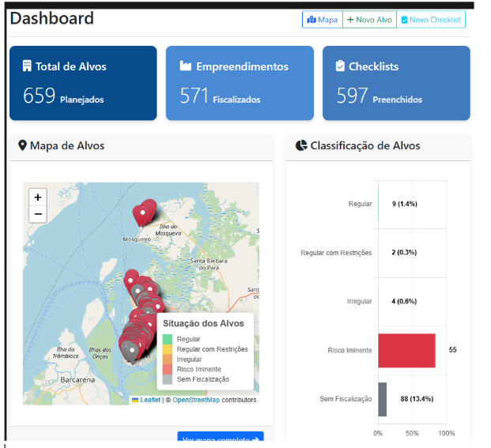The width and height of the screenshot is (491, 448).
Task: Click the red Risco Iminente legend swatch
Action: tap(168, 369)
